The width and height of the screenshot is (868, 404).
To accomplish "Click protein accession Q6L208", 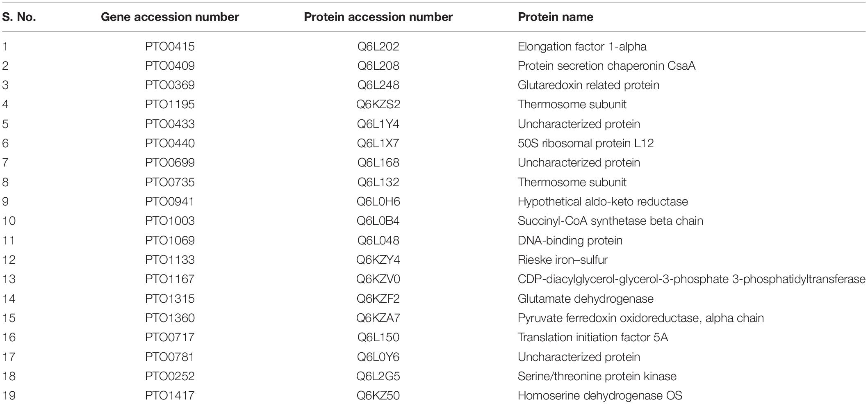I will click(x=378, y=66).
